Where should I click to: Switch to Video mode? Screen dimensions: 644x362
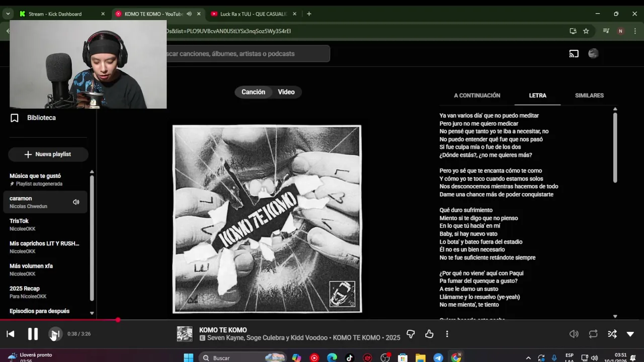point(286,92)
